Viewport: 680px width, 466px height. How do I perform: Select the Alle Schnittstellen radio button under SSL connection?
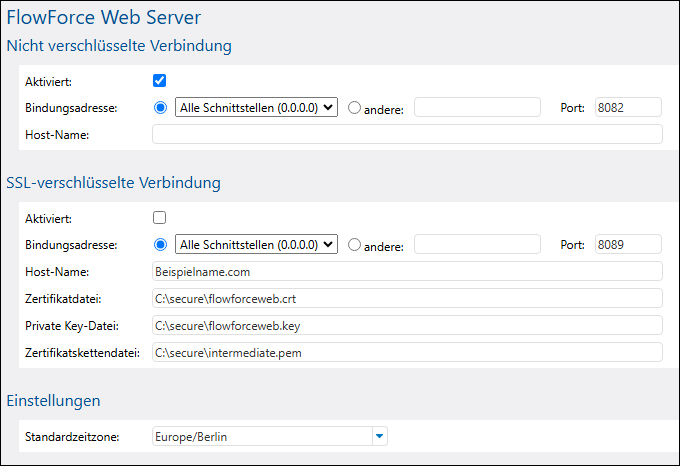point(160,244)
